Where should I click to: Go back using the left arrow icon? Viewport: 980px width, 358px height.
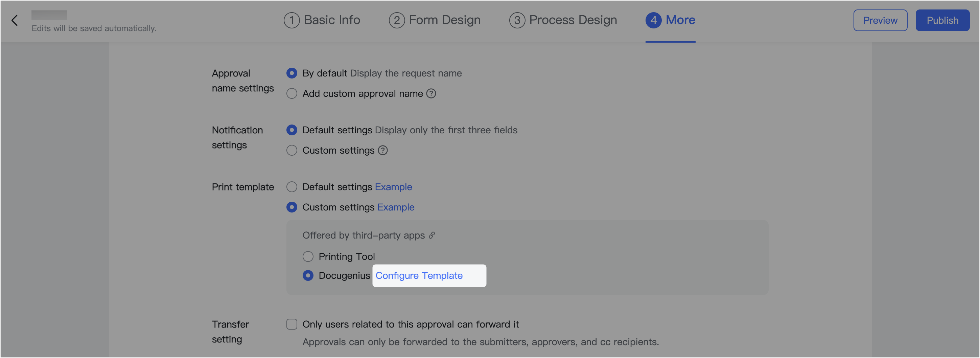[x=15, y=20]
